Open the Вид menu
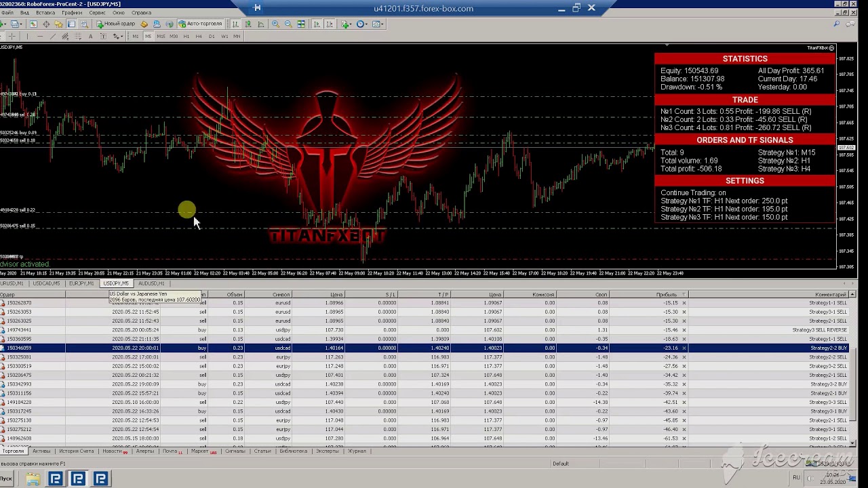This screenshot has height=488, width=868. pyautogui.click(x=24, y=13)
